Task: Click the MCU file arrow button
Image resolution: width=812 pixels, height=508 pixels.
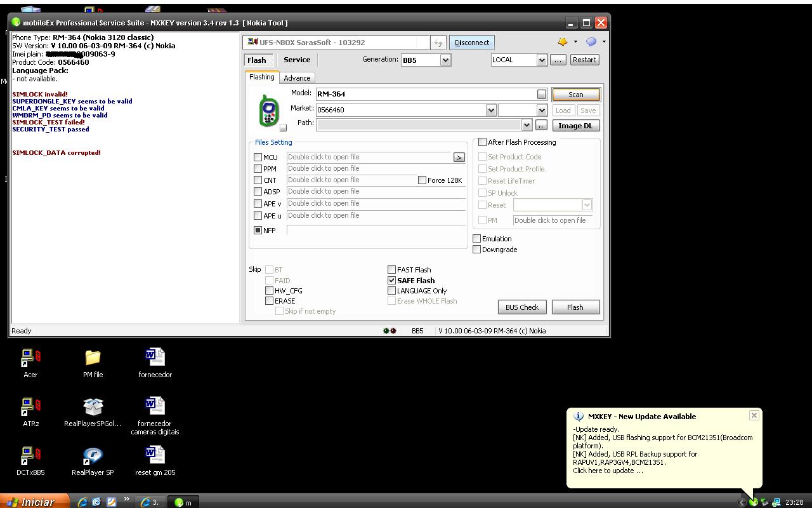Action: click(459, 157)
